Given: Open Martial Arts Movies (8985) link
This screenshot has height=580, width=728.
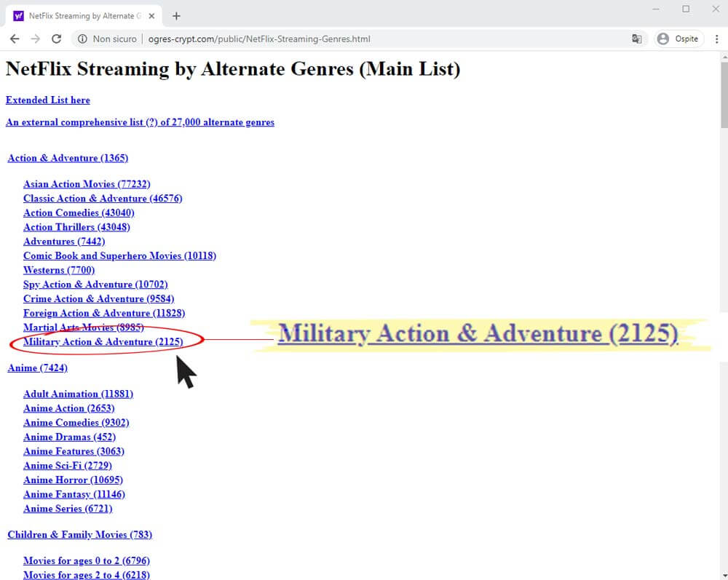Looking at the screenshot, I should coord(83,328).
